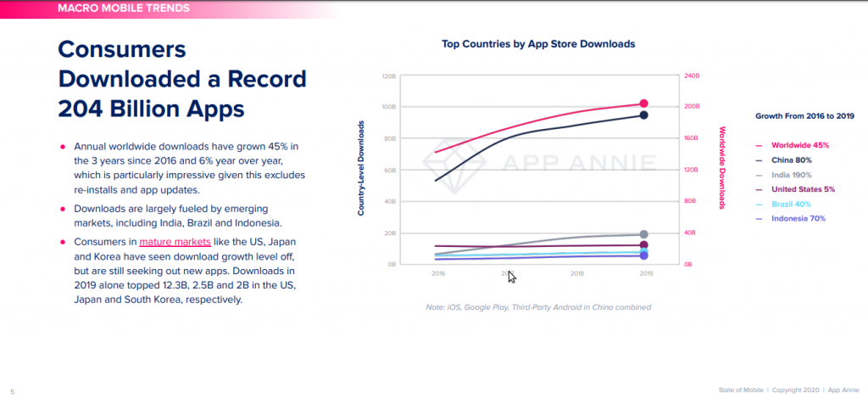Click the chart note about iOS, Google Play combined

[537, 306]
